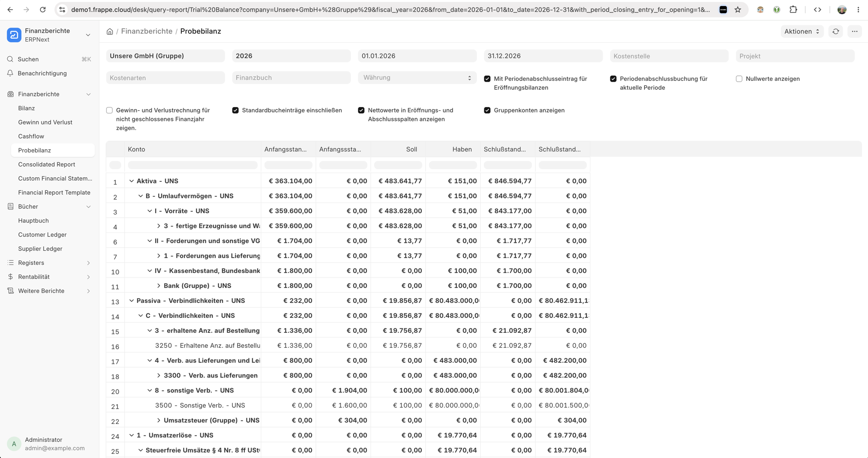Click the browser back arrow
This screenshot has width=868, height=458.
pos(10,10)
